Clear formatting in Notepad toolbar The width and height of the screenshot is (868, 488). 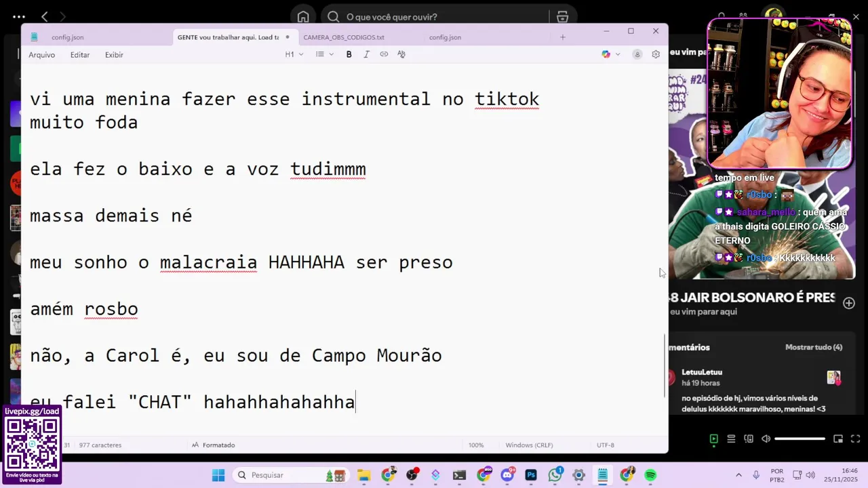click(x=401, y=54)
